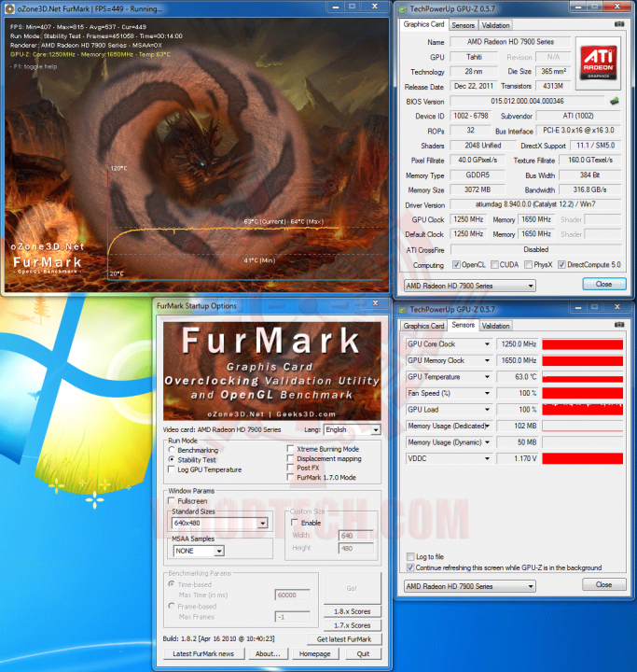Image resolution: width=637 pixels, height=672 pixels.
Task: Click the VDDC red sensor graph
Action: pyautogui.click(x=583, y=458)
